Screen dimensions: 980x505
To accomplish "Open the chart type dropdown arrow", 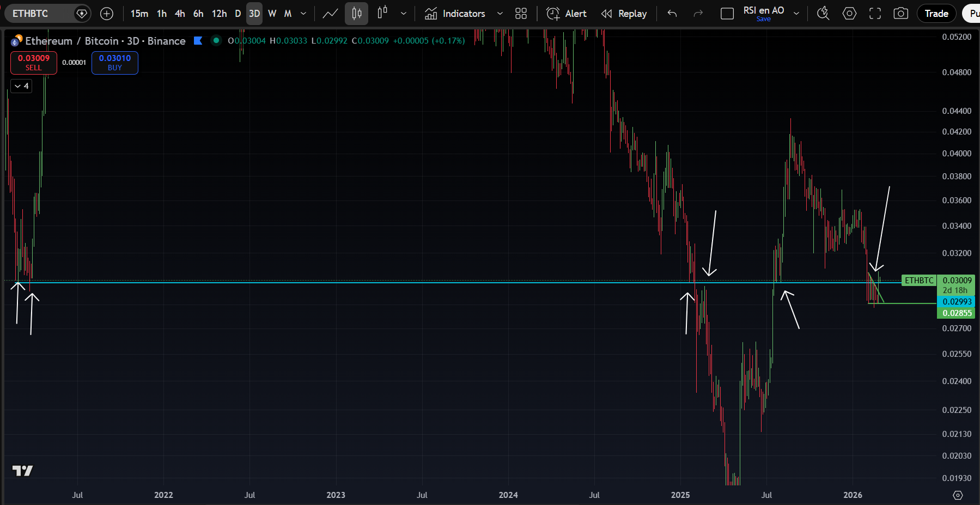I will [x=403, y=14].
